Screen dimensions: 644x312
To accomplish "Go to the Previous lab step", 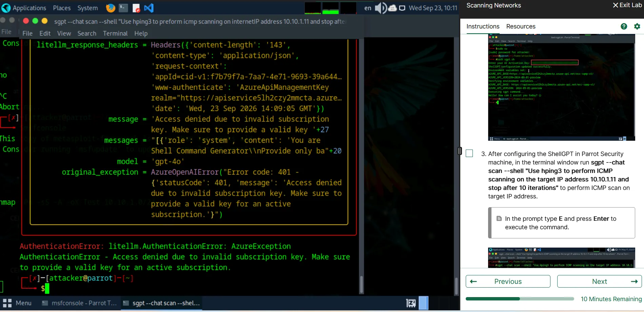I will [508, 281].
